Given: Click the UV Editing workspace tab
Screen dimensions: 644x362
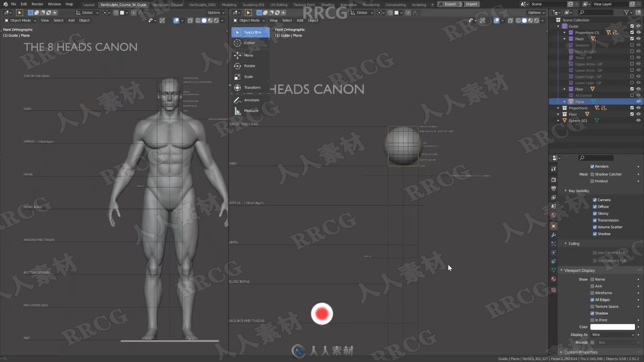Looking at the screenshot, I should 279,4.
